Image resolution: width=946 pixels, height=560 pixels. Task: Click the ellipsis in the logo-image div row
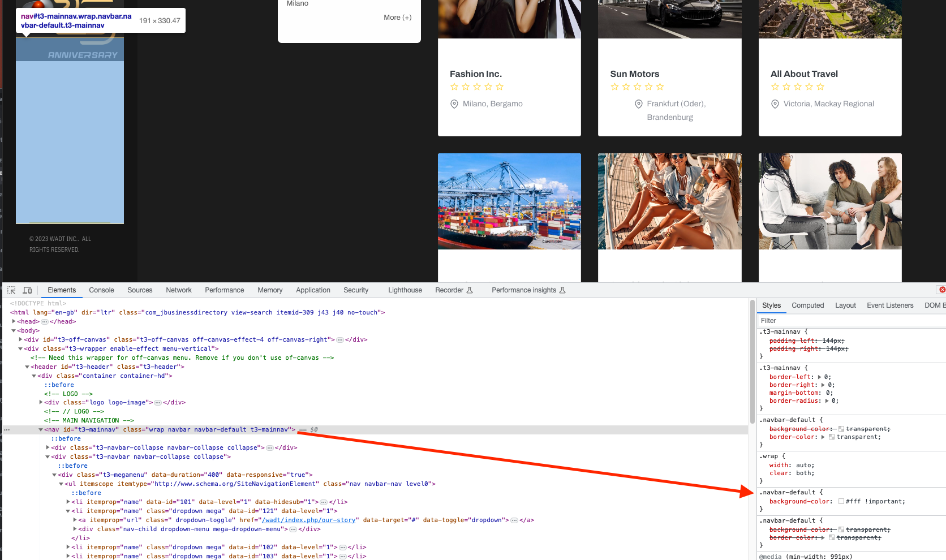pos(158,403)
